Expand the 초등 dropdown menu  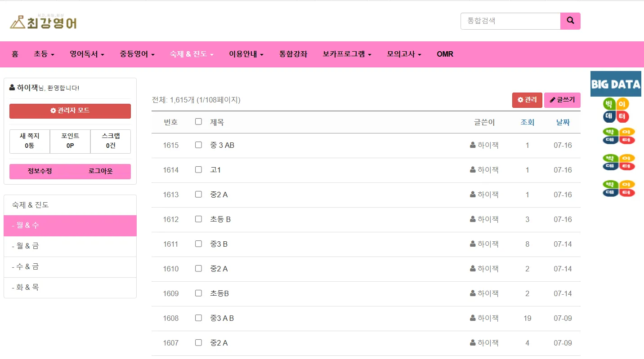(x=44, y=54)
